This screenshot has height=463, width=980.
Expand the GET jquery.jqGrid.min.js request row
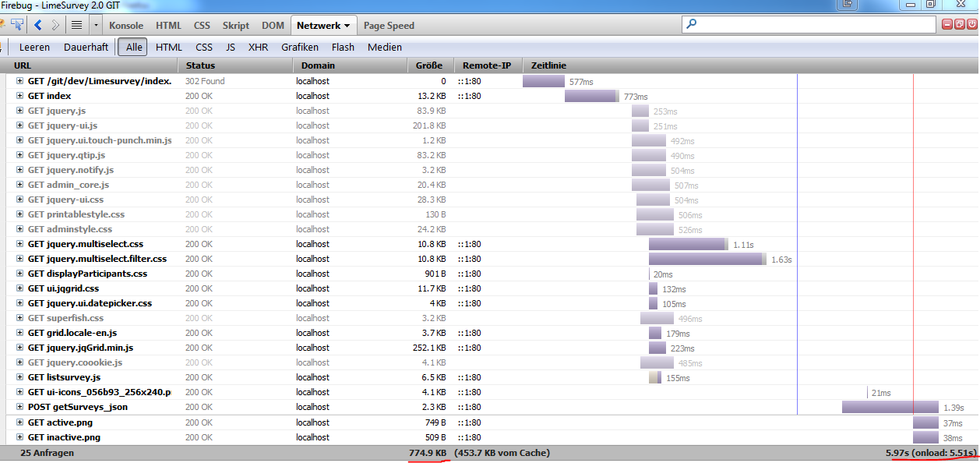pos(19,348)
